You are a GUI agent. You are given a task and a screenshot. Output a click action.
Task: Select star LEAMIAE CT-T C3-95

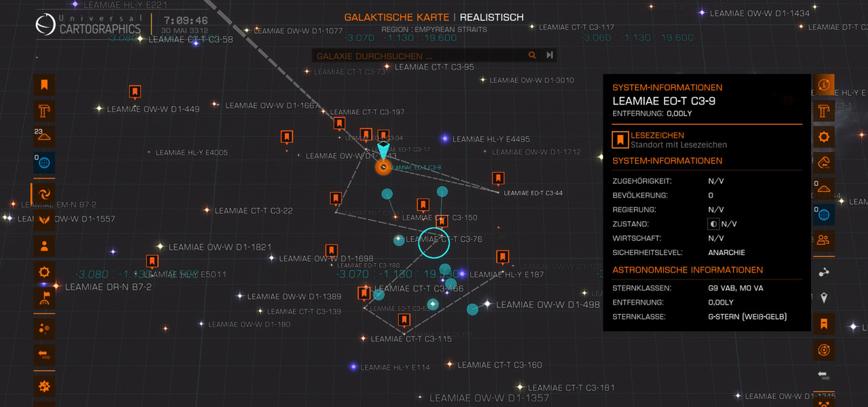pos(387,66)
